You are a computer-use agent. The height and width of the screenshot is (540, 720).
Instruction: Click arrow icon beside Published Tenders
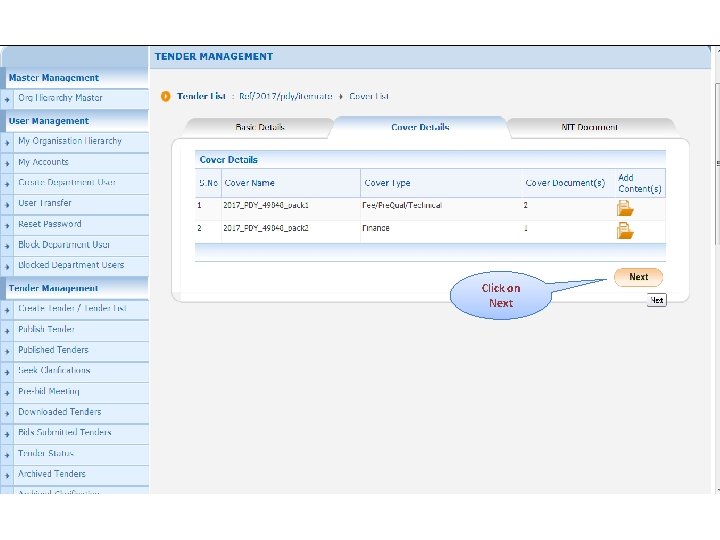(x=7, y=351)
